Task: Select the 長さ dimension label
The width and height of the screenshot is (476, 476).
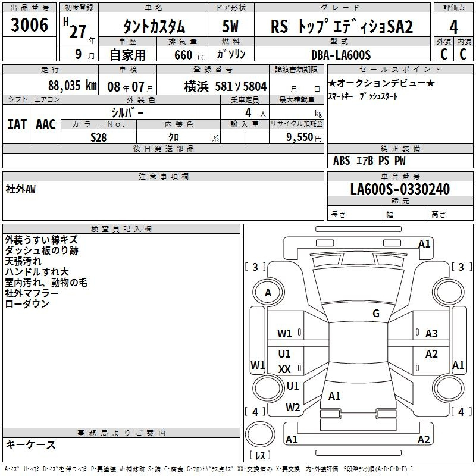Action: tap(338, 215)
